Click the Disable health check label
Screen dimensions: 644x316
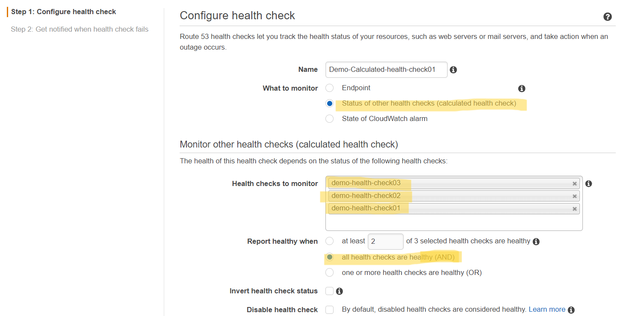(282, 310)
